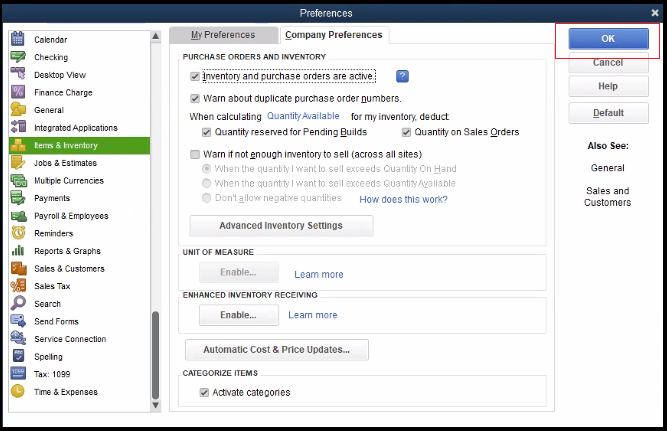Screen dimensions: 667x431
Task: Click the Payroll & Employees icon
Action: (x=17, y=216)
